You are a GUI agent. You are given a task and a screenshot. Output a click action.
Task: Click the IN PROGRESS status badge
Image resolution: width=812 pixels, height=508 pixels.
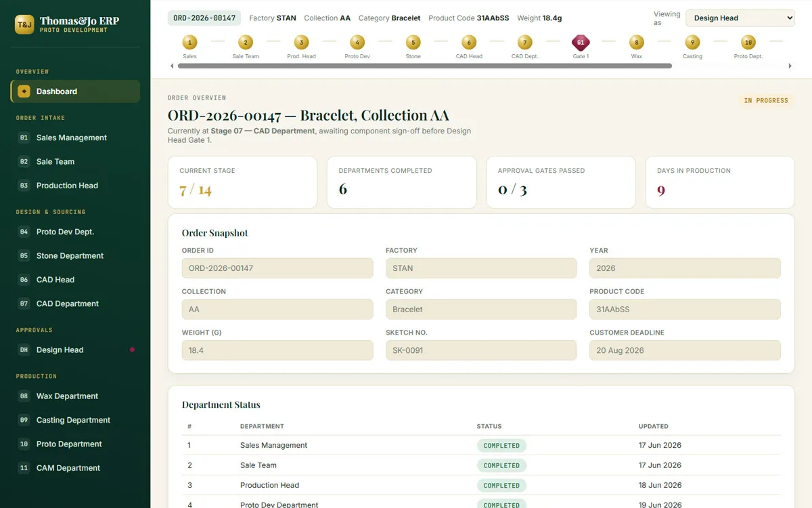tap(766, 100)
